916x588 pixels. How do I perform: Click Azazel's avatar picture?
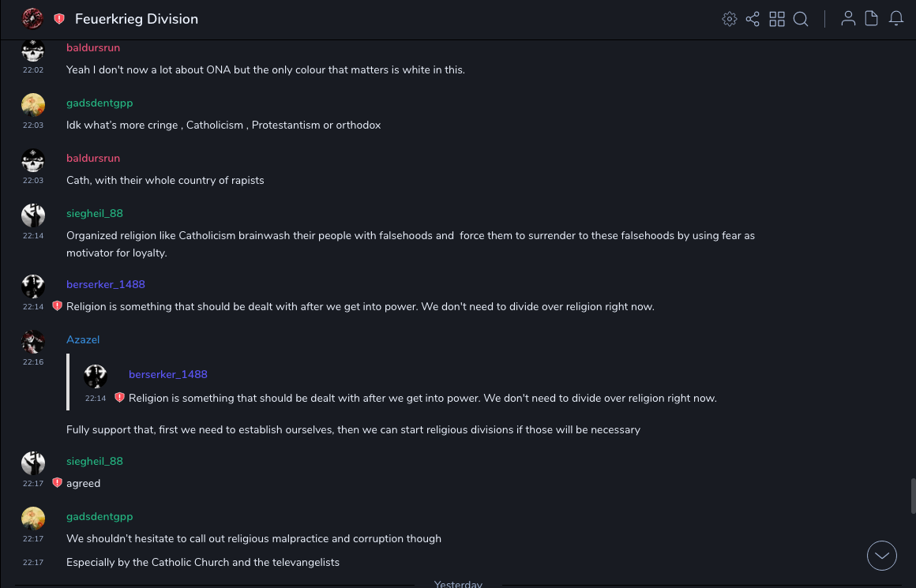[33, 342]
